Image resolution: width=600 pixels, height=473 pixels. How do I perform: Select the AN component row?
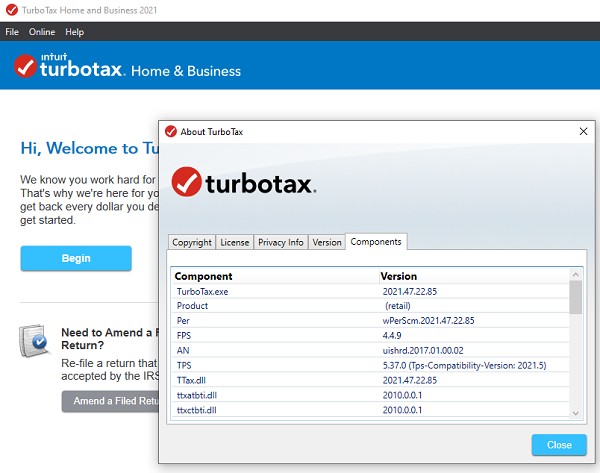point(370,351)
